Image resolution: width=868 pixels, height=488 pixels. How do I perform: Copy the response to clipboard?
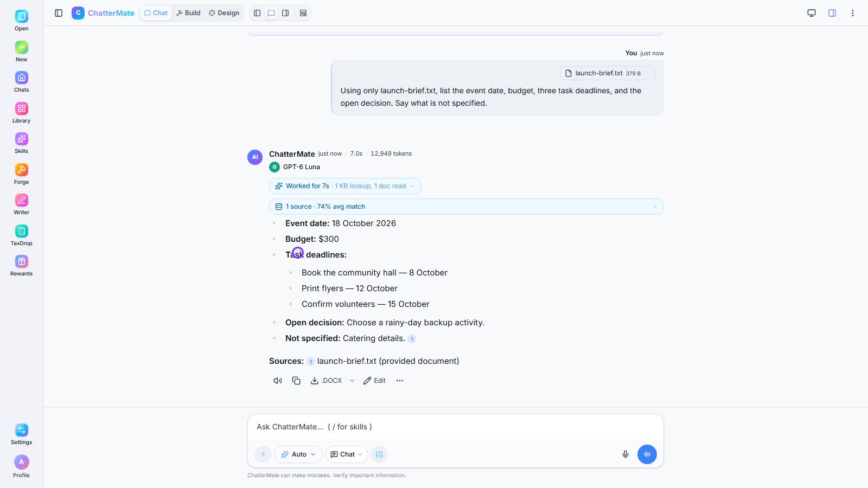click(x=296, y=381)
